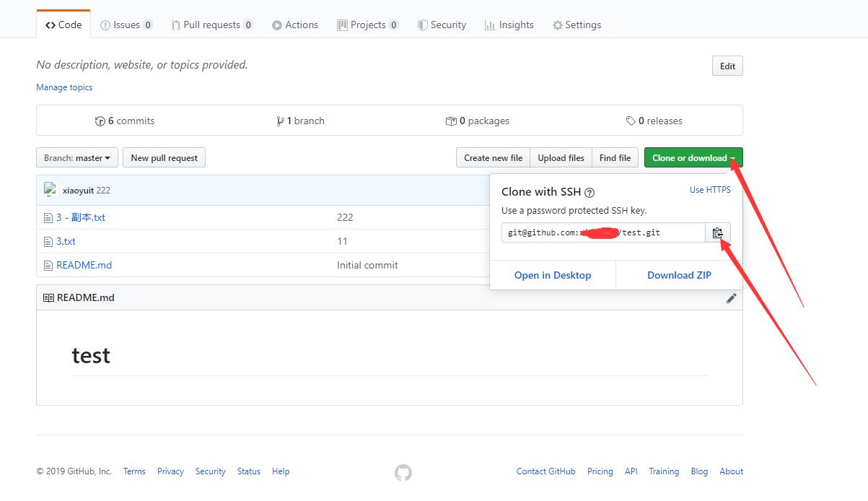This screenshot has height=501, width=868.
Task: Open the footer Pricing link
Action: click(600, 471)
